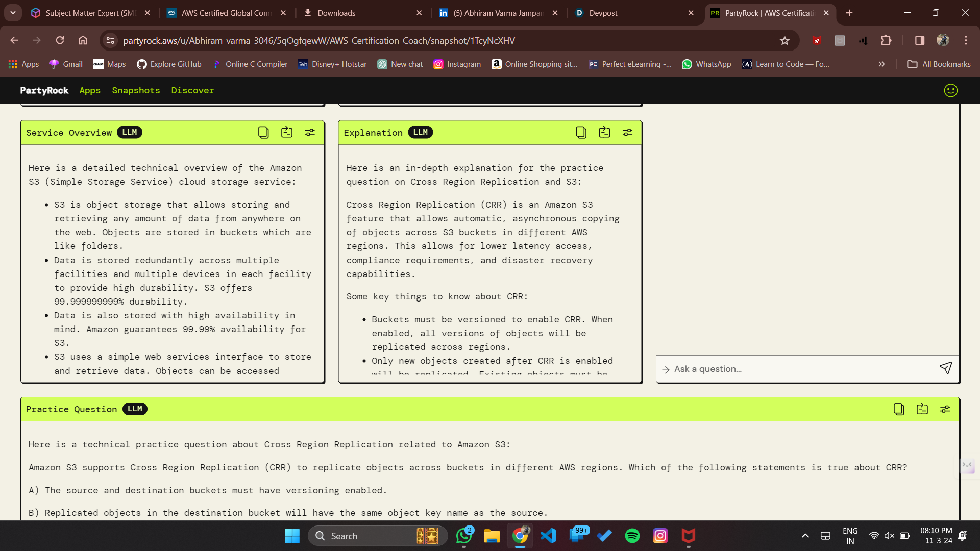The width and height of the screenshot is (980, 551).
Task: Click the export icon on Practice Question
Action: coord(922,409)
